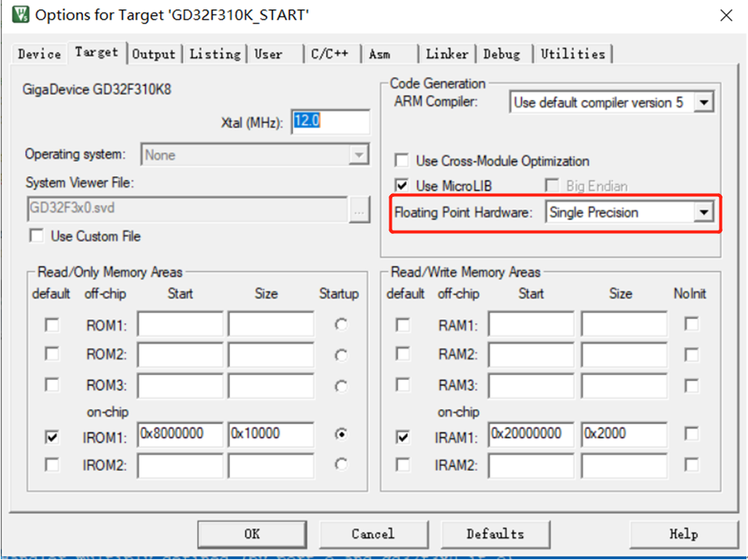Check the RAM3 default checkbox
Screen dimensions: 748x560
pos(403,385)
